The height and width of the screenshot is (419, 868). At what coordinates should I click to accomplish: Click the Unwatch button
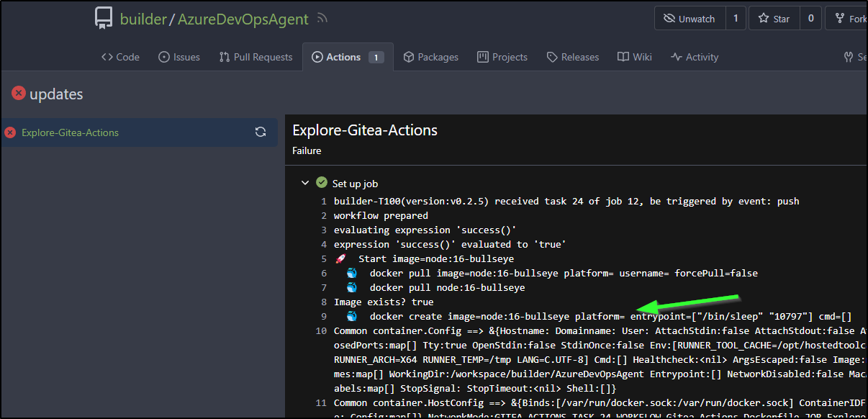(x=690, y=19)
